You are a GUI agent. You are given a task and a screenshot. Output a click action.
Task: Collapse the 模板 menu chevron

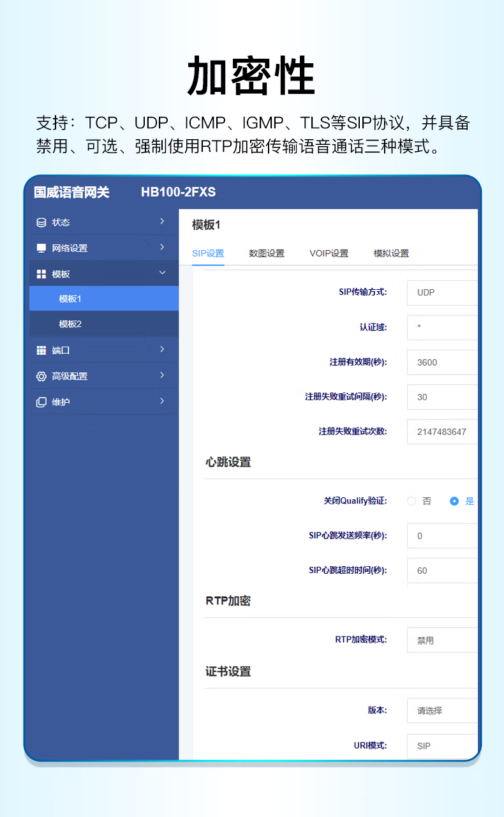click(162, 273)
